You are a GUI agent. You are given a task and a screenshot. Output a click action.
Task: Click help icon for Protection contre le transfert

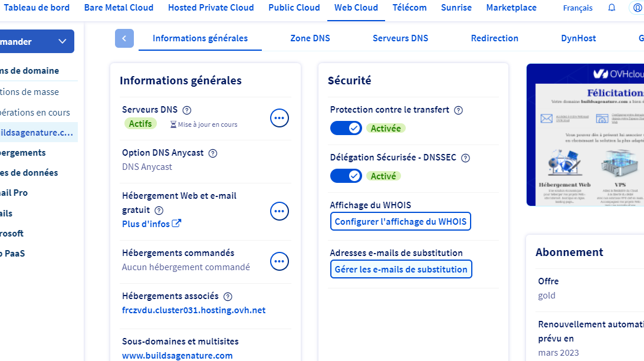tap(458, 110)
